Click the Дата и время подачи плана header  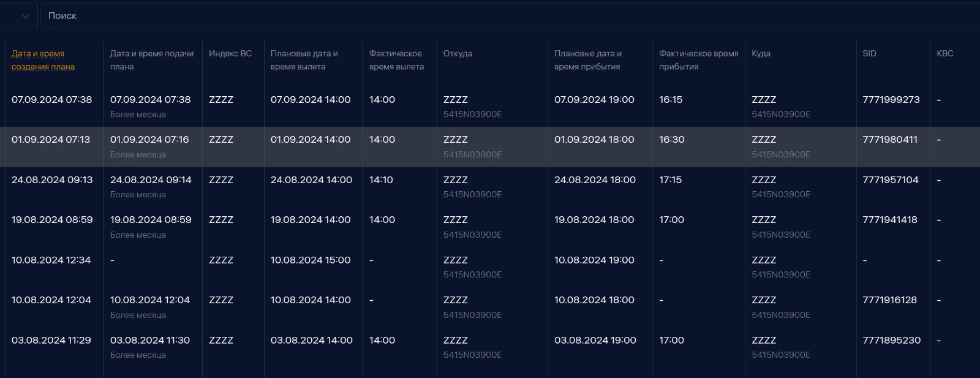point(152,60)
